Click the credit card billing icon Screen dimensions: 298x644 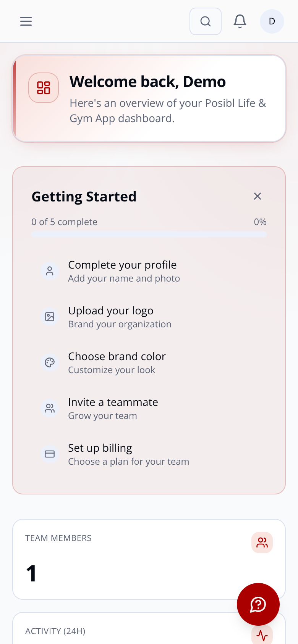[50, 454]
